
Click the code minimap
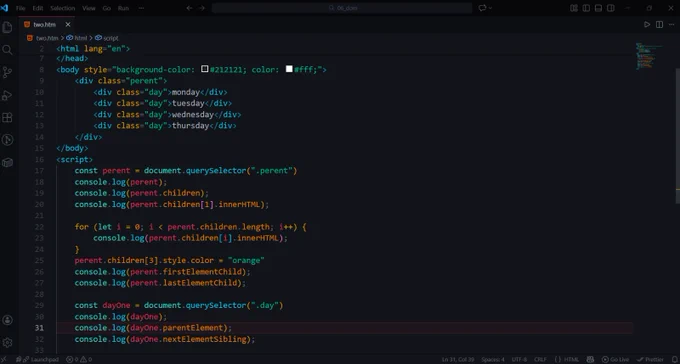click(x=650, y=56)
